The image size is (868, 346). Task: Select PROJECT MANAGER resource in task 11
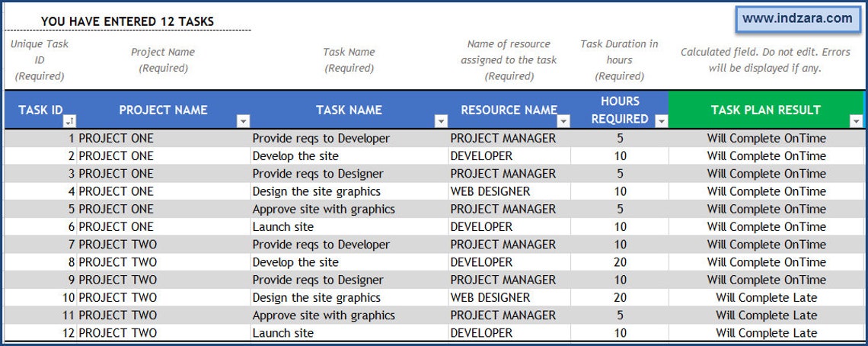[x=509, y=316]
